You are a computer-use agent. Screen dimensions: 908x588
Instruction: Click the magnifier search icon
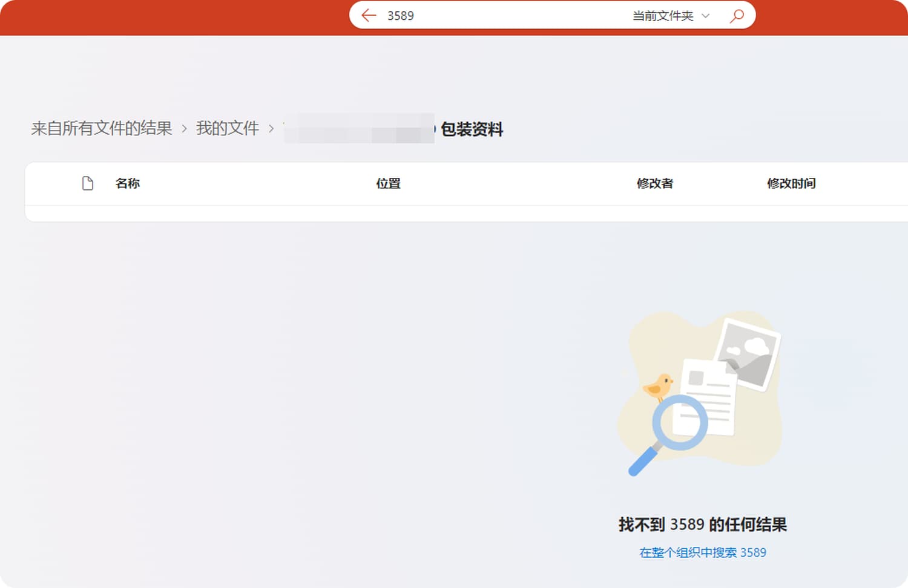click(737, 16)
